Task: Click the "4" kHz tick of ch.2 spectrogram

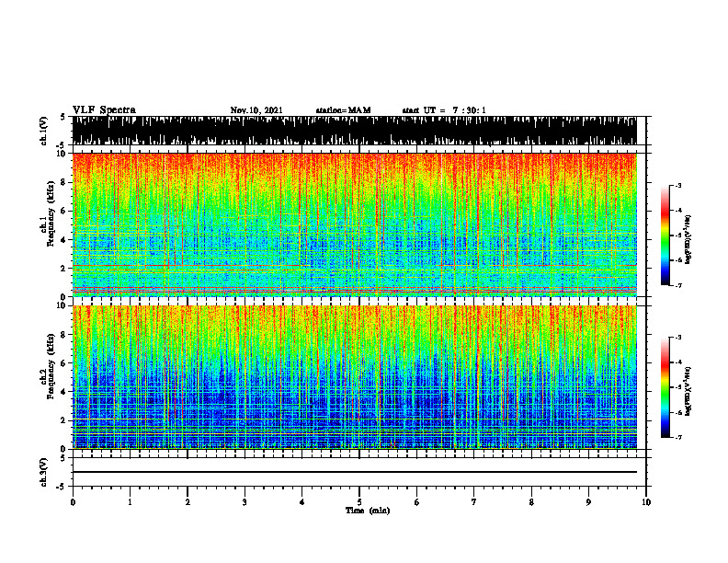Action: (x=63, y=392)
